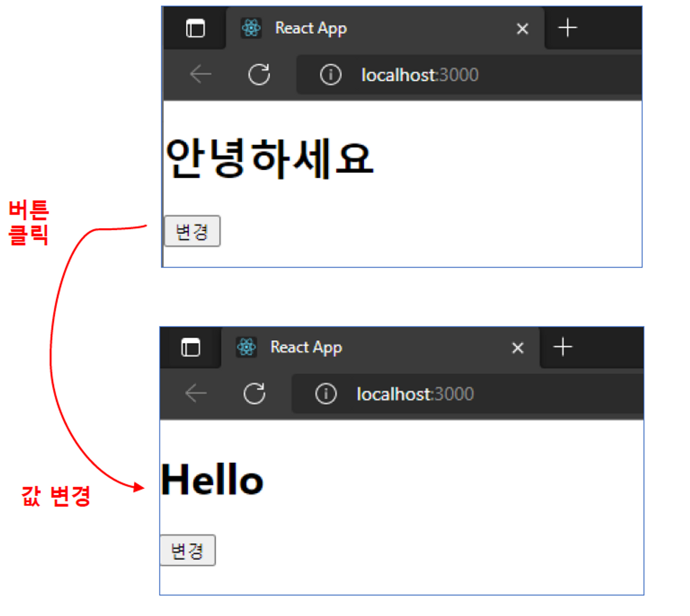Select the React App tab in upper browser
The image size is (690, 616).
click(x=385, y=28)
